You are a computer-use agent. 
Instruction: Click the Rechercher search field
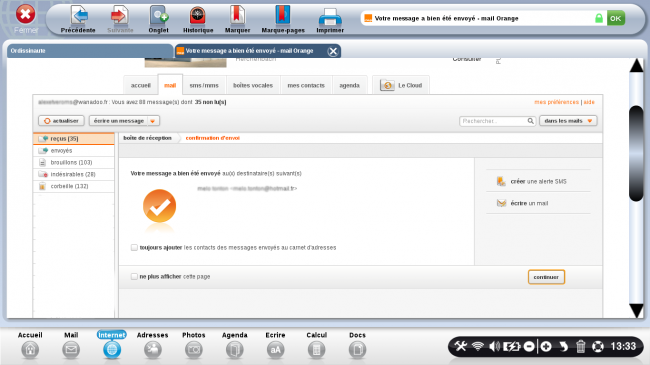(x=497, y=121)
